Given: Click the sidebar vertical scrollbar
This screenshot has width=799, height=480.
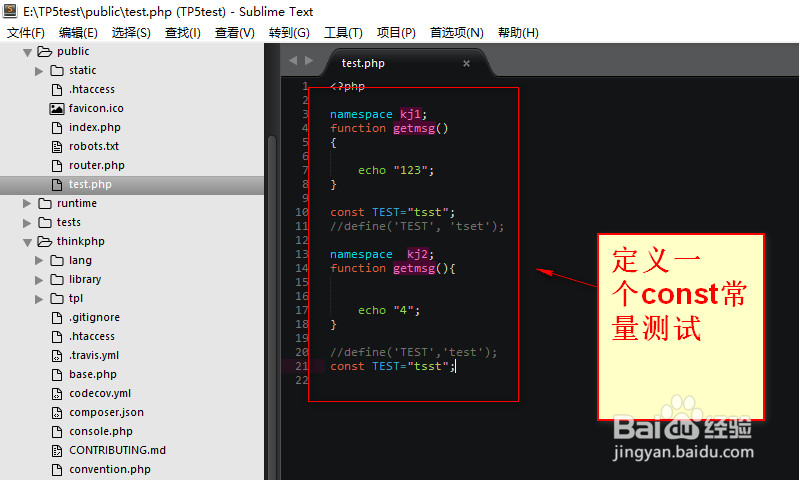Looking at the screenshot, I should coord(272,306).
